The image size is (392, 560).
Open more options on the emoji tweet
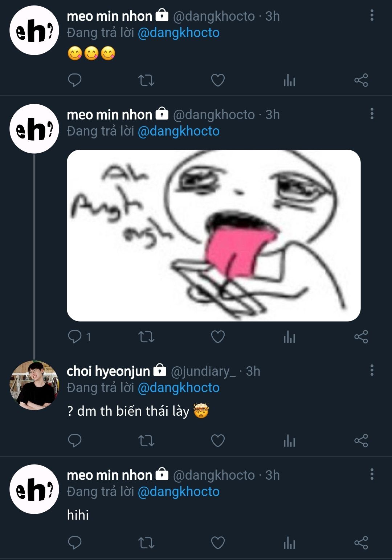click(x=372, y=15)
